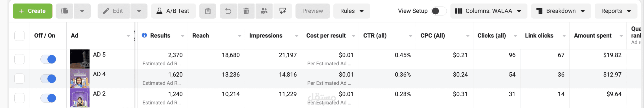The image size is (644, 108).
Task: Tick the checkbox for AD 4 row
Action: (x=20, y=79)
